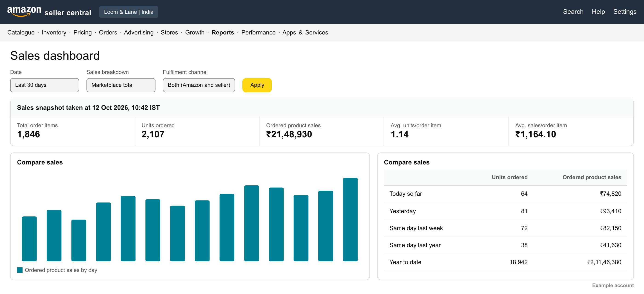Click the teal legend swatch for Ordered product sales
This screenshot has width=644, height=294.
(20, 270)
